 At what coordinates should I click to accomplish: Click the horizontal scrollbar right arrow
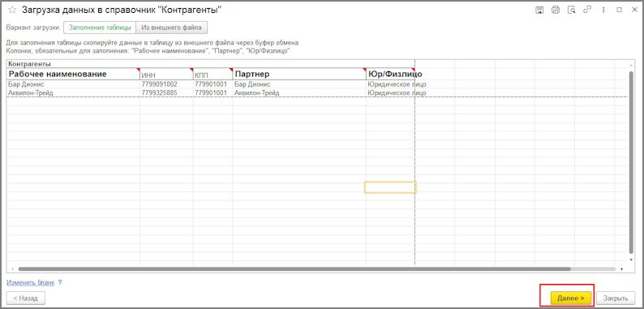(x=622, y=269)
